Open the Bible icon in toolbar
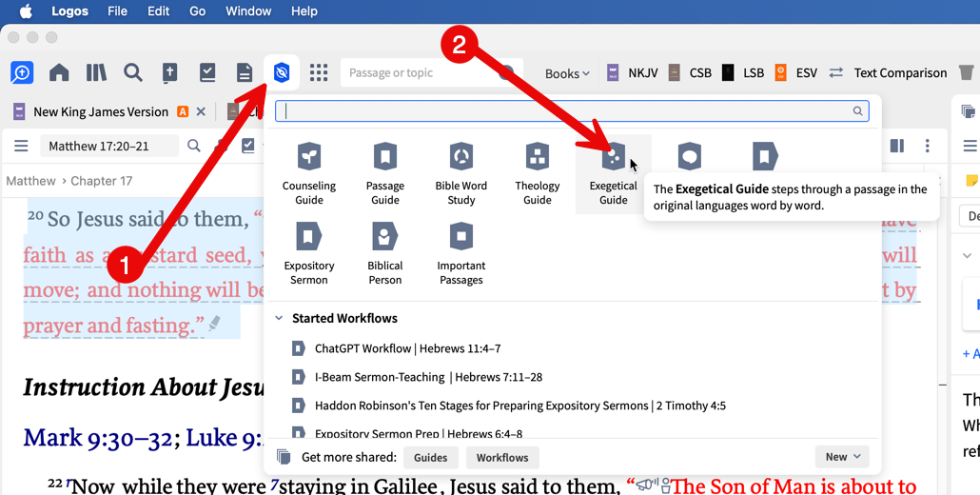980x495 pixels. [x=169, y=73]
